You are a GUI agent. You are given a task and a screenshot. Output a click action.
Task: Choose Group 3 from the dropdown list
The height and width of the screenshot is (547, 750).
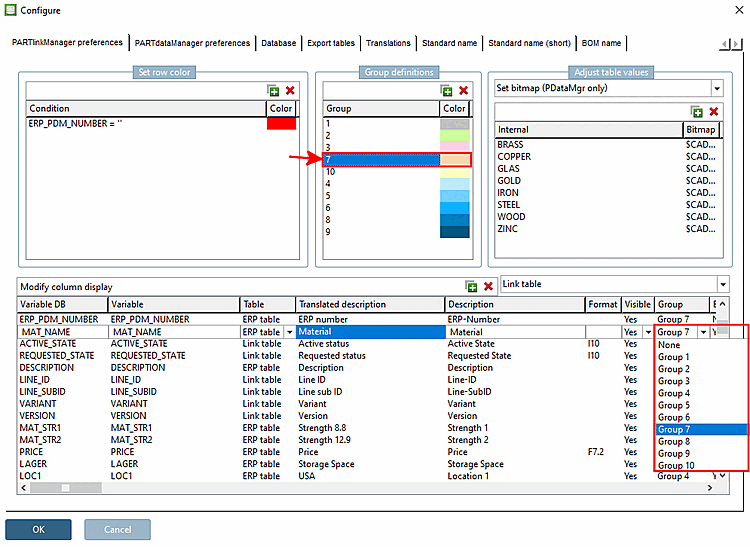(x=673, y=381)
